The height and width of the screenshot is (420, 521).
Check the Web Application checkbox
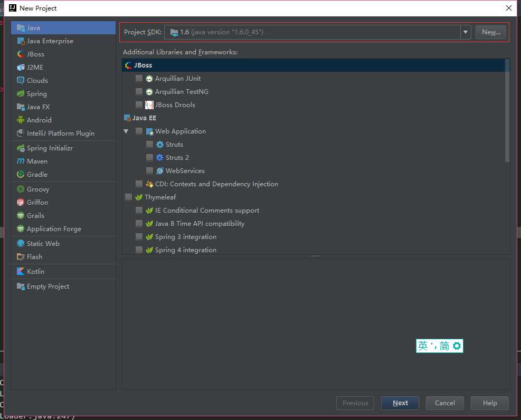139,131
